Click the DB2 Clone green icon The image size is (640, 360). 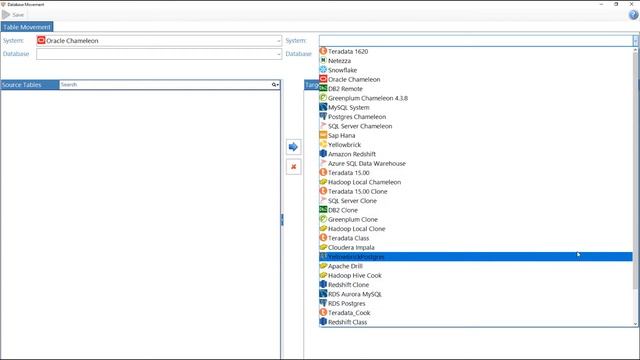tap(323, 210)
